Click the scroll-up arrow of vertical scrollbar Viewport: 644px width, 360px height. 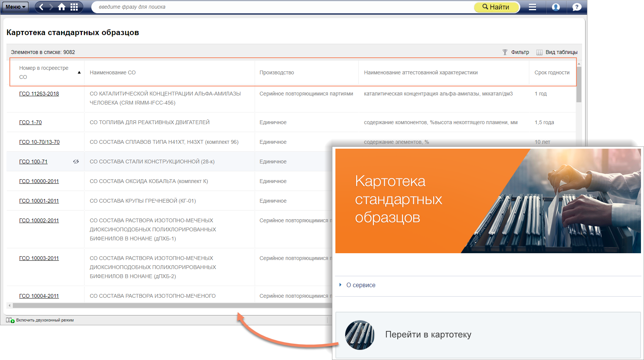tap(579, 64)
